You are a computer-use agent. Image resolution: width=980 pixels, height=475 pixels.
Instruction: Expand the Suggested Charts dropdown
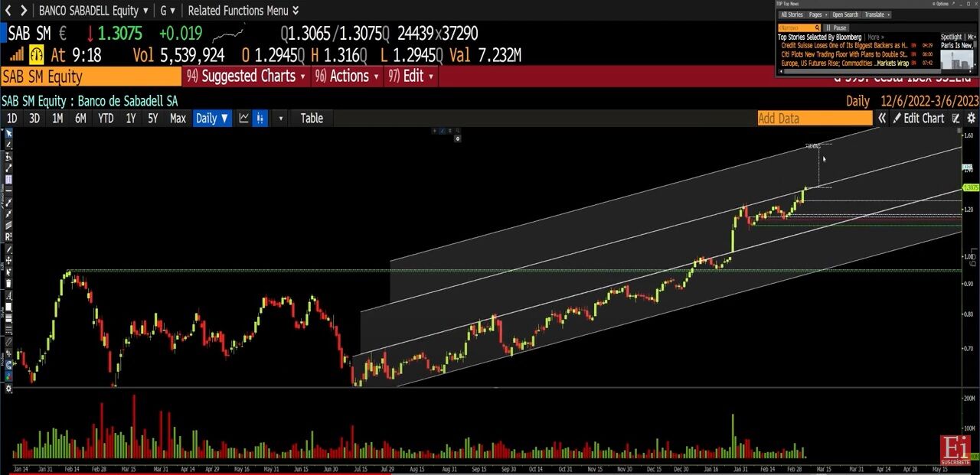[x=246, y=76]
